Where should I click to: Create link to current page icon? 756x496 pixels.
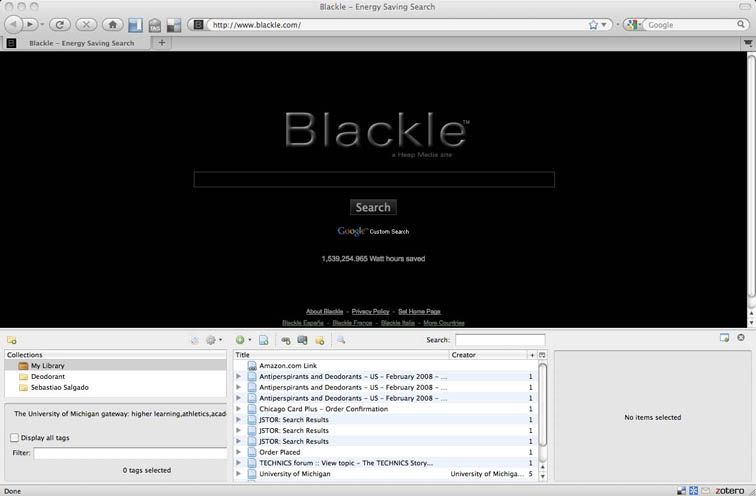pyautogui.click(x=285, y=340)
